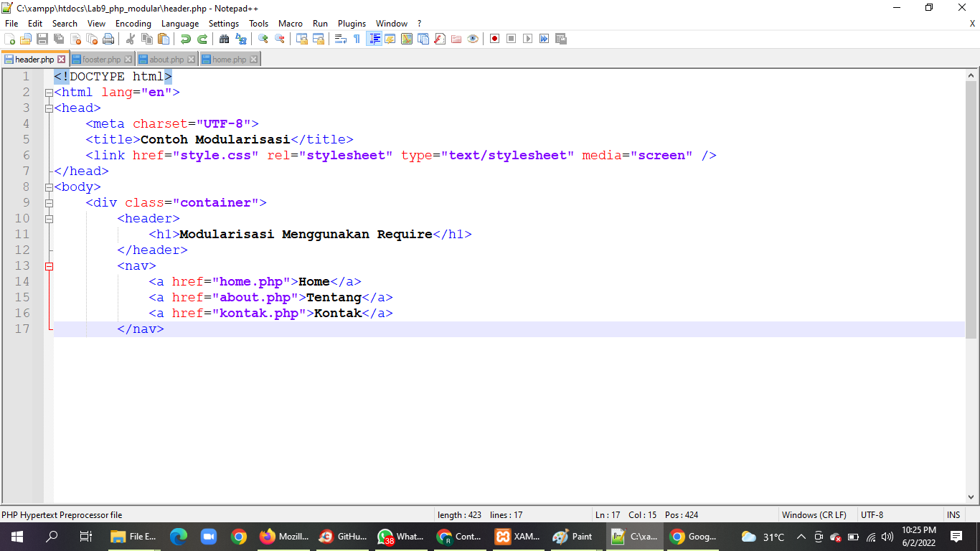Show hidden system tray icons chevron
Viewport: 980px width, 551px height.
(801, 537)
